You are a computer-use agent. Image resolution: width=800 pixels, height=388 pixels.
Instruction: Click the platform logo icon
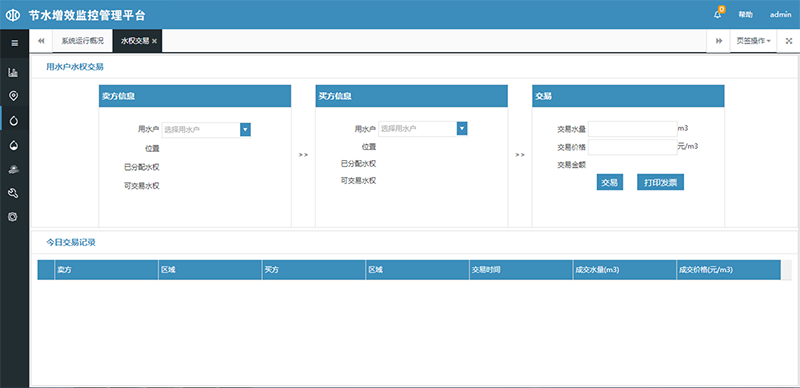coord(13,15)
